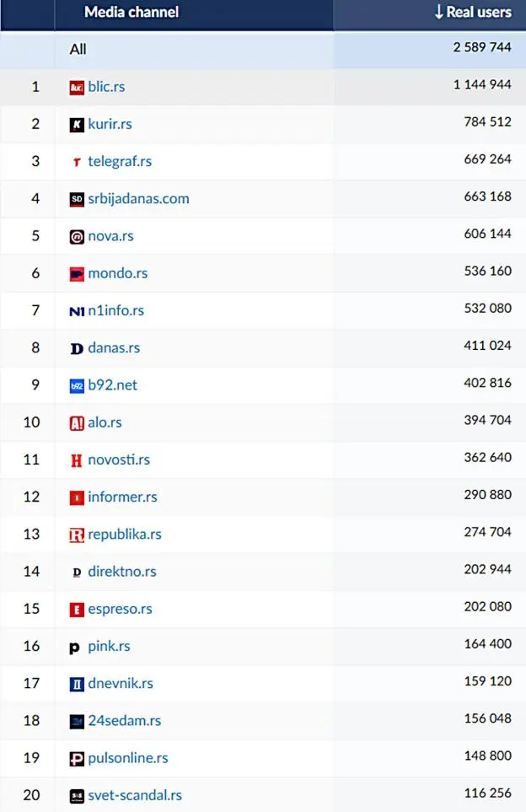Click the pulsonline.rs P favicon

77,759
